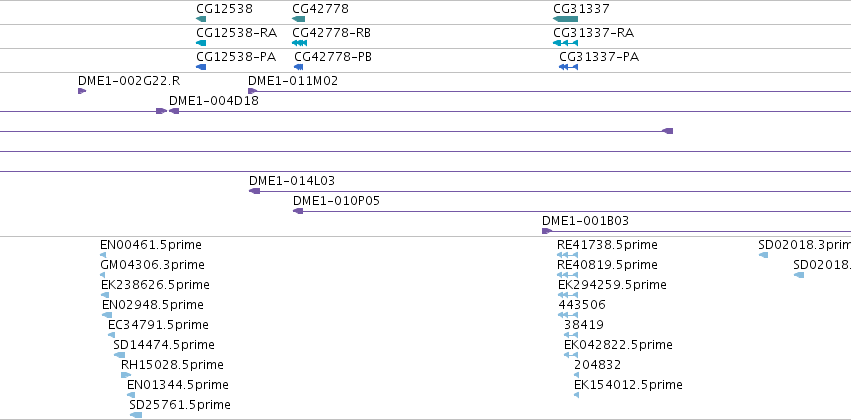Click the SD25761.5prime label
This screenshot has height=420, width=851.
[180, 405]
